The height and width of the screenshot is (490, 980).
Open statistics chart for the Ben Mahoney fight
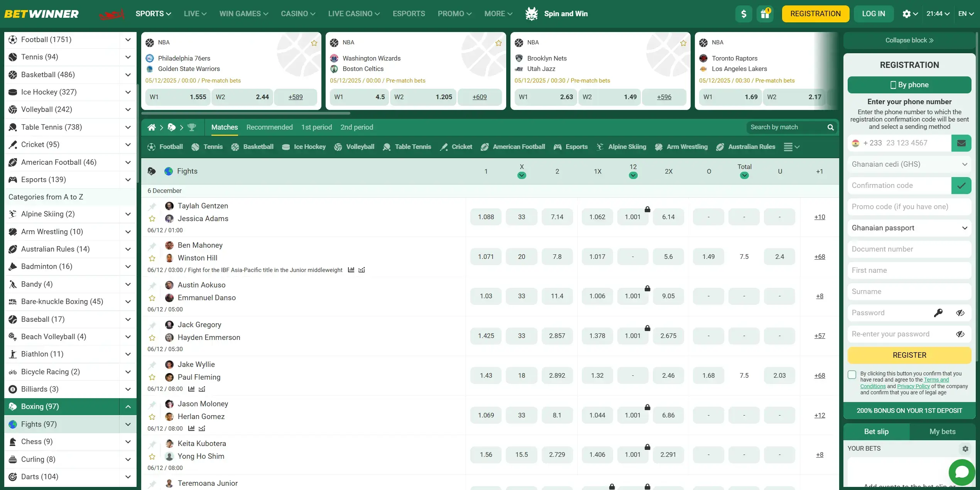click(x=351, y=270)
